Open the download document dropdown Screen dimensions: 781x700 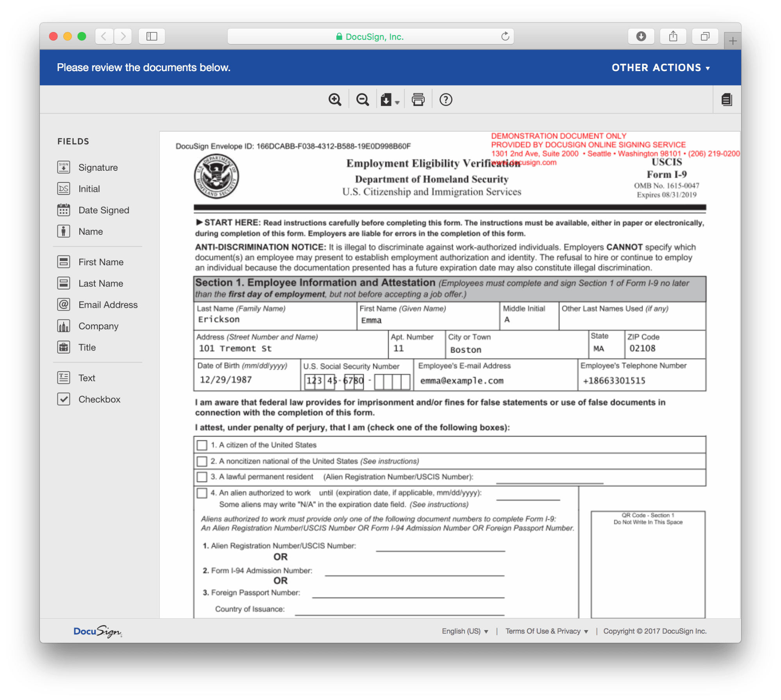click(x=390, y=100)
